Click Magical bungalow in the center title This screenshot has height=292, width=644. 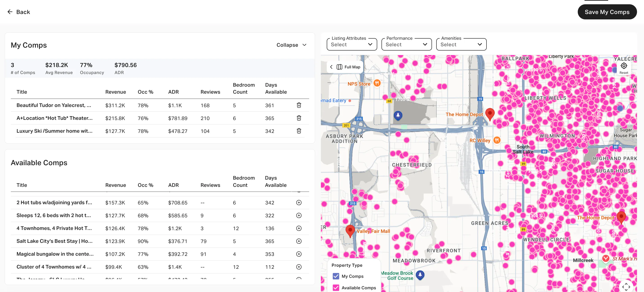pos(55,254)
